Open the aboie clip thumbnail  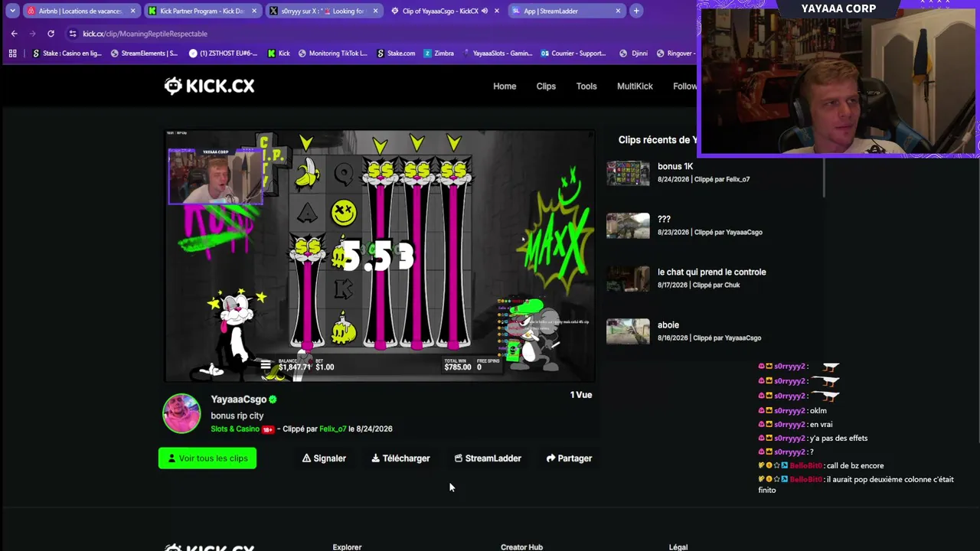[x=628, y=331]
